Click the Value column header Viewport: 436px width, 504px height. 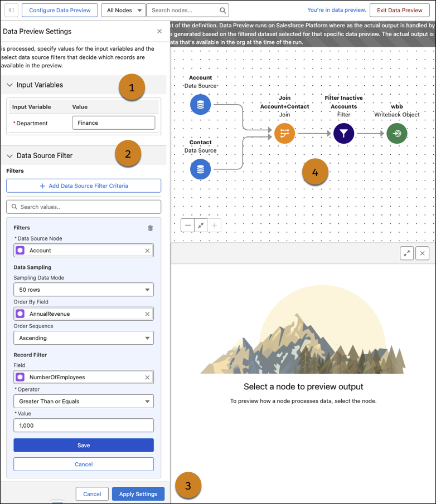[x=80, y=107]
